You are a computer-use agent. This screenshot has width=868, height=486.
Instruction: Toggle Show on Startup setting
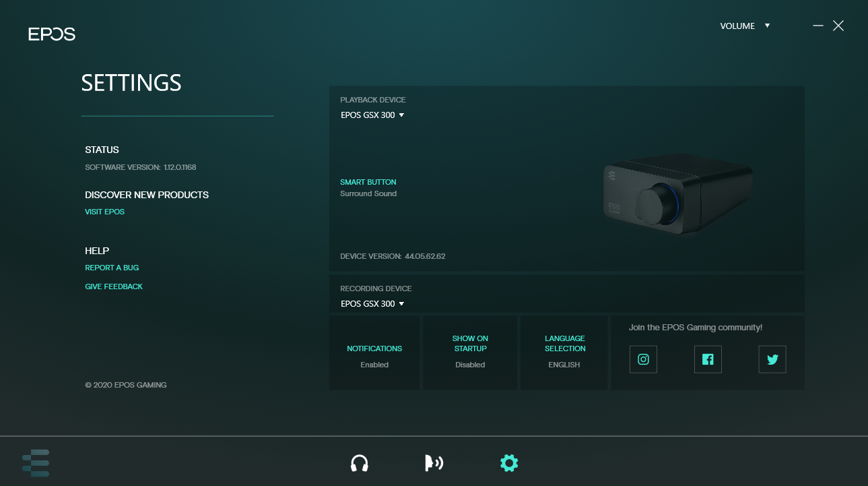[470, 353]
